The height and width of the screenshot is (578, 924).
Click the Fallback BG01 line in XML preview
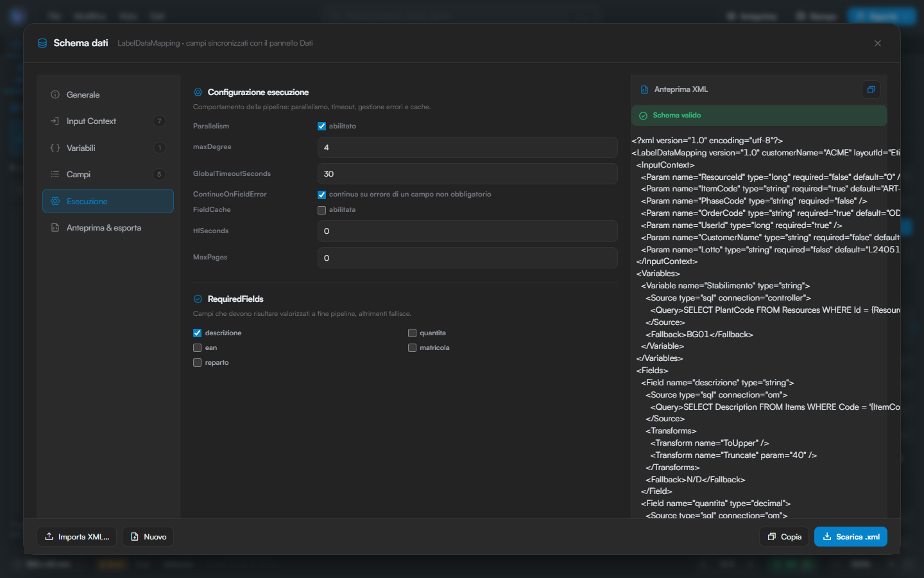pyautogui.click(x=699, y=335)
